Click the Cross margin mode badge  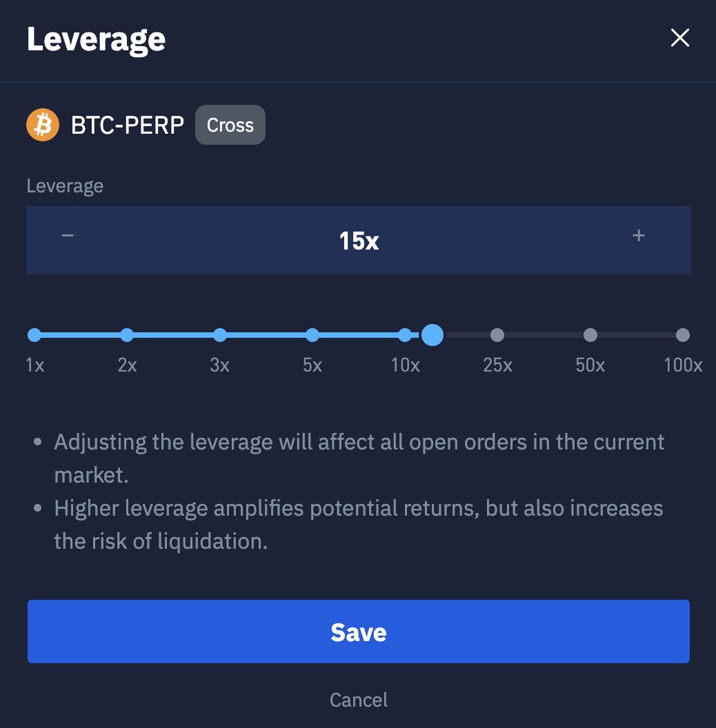[230, 125]
